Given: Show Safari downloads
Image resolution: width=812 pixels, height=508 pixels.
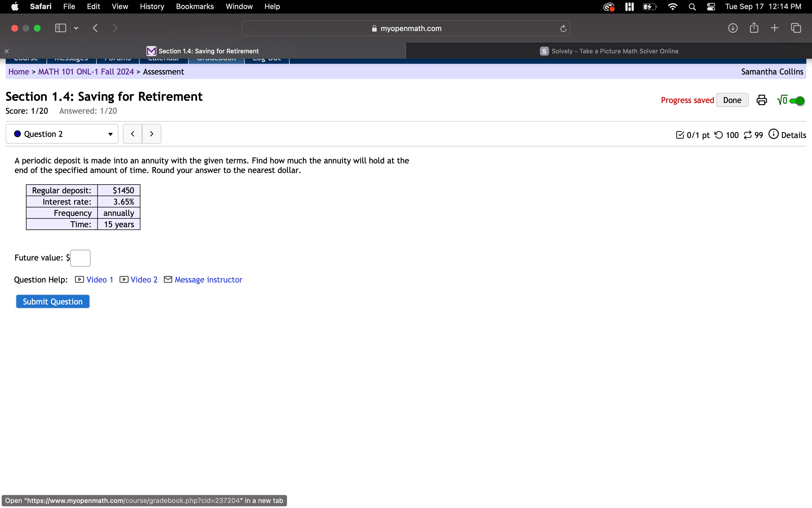Looking at the screenshot, I should click(733, 28).
